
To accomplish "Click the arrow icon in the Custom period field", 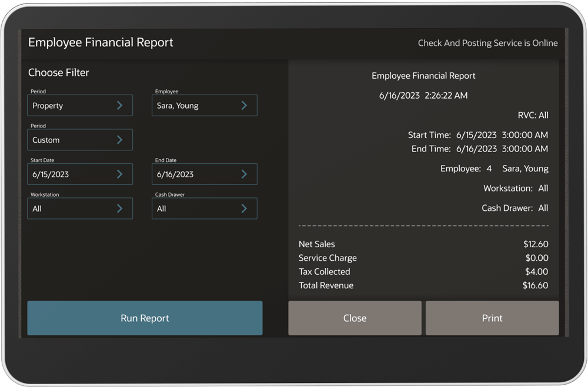I will (119, 140).
